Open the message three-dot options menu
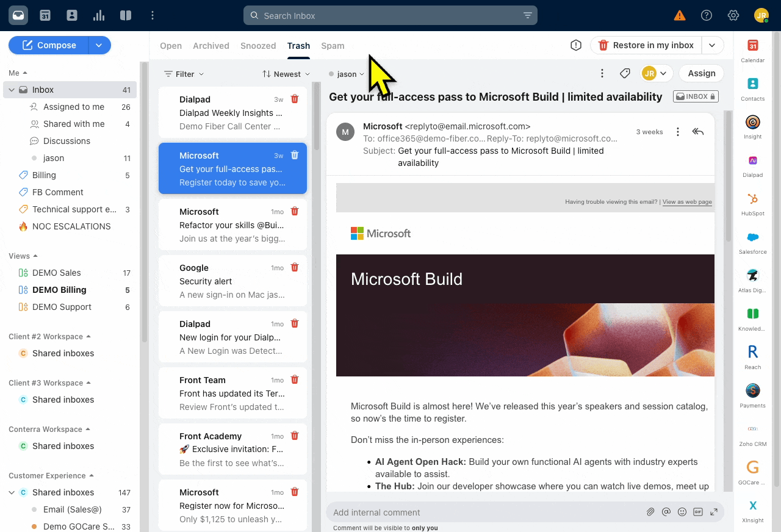Image resolution: width=781 pixels, height=532 pixels. coord(677,132)
